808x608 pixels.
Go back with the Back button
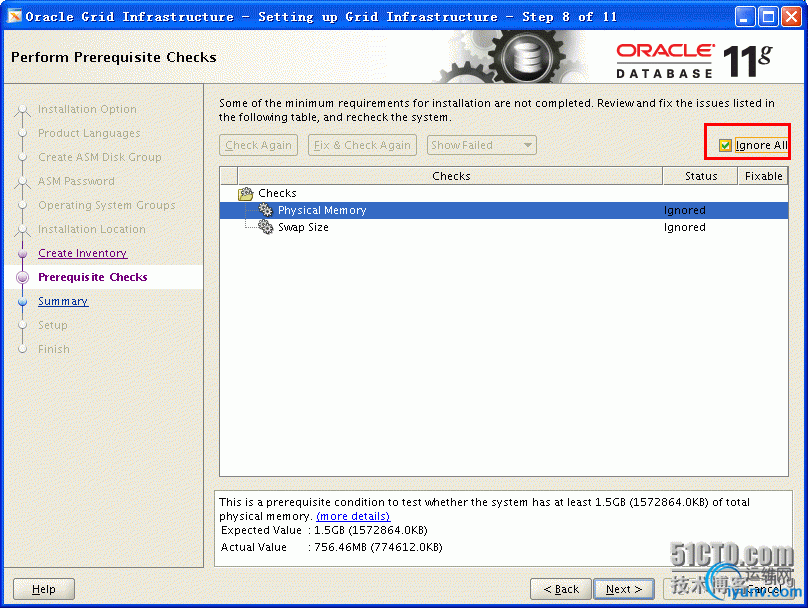pos(561,589)
